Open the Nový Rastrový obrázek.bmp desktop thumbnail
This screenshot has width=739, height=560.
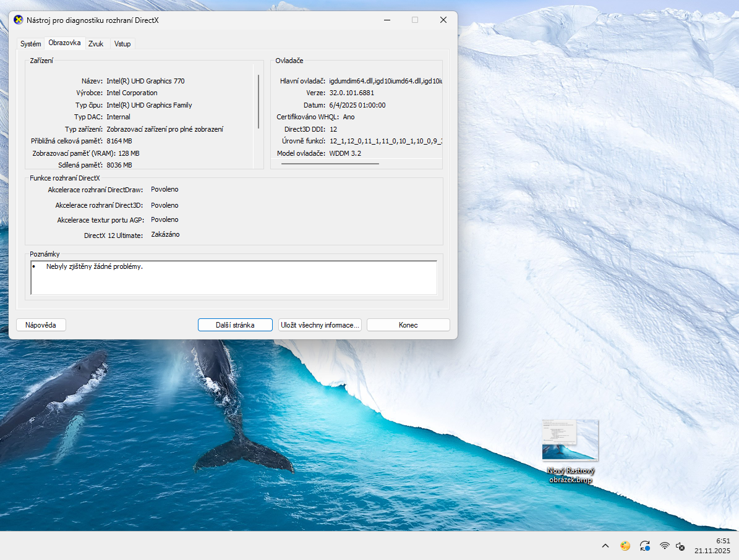tap(570, 439)
